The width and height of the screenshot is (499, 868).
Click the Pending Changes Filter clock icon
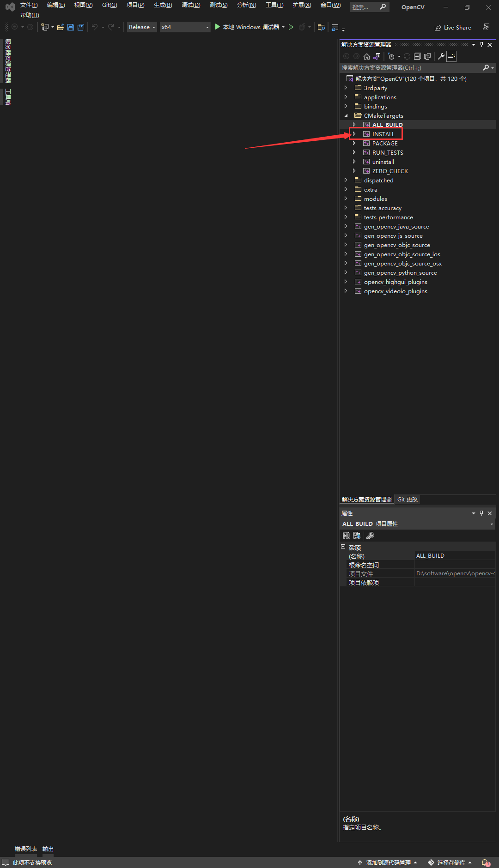pos(391,56)
